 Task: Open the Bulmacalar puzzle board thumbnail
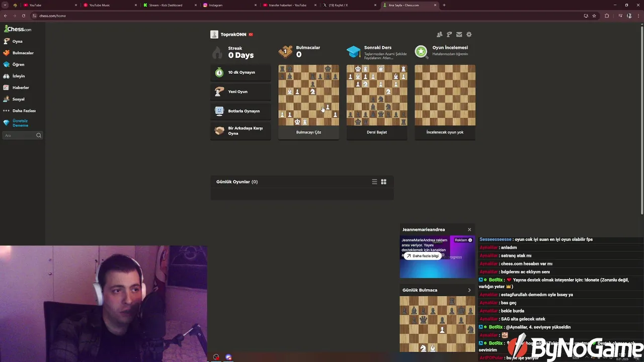[x=308, y=95]
